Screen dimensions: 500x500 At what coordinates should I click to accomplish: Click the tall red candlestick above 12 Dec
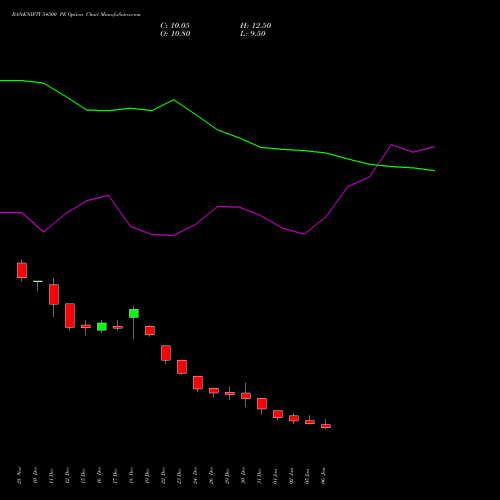pos(70,316)
